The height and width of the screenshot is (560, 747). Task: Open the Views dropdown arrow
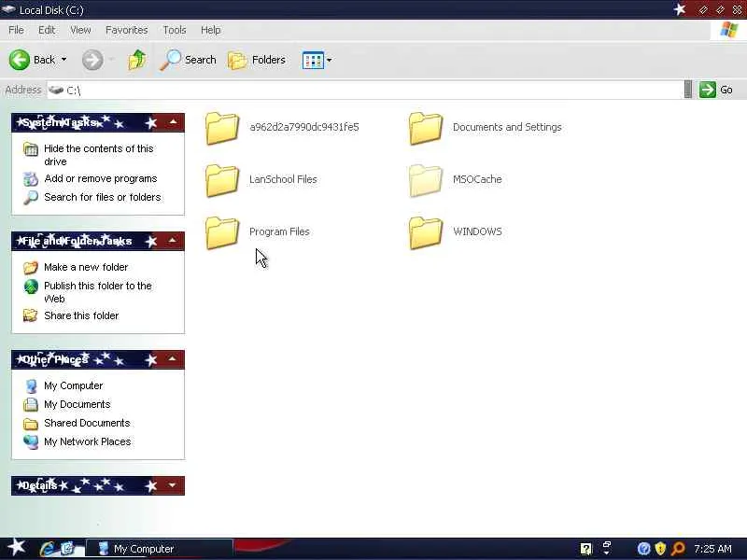coord(329,61)
